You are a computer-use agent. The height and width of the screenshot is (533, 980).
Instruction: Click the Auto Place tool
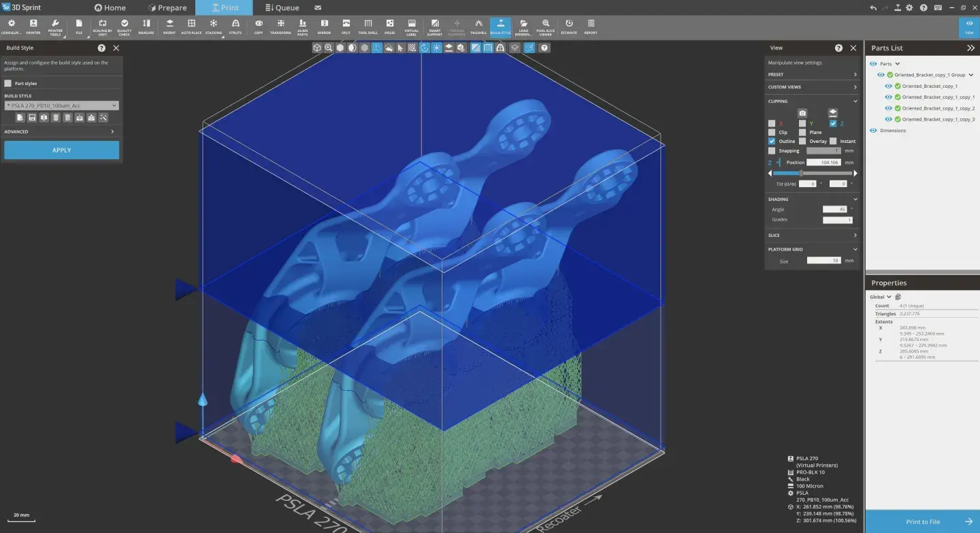[191, 27]
